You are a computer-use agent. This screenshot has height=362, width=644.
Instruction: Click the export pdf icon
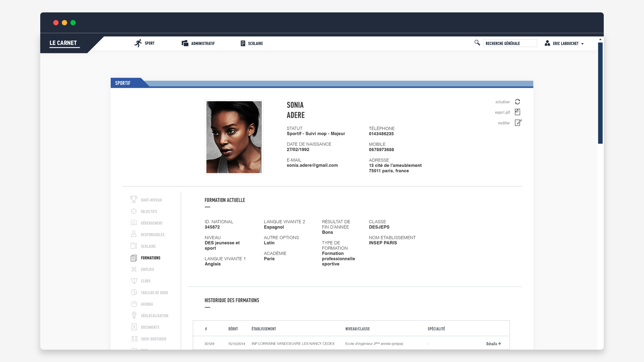point(517,112)
